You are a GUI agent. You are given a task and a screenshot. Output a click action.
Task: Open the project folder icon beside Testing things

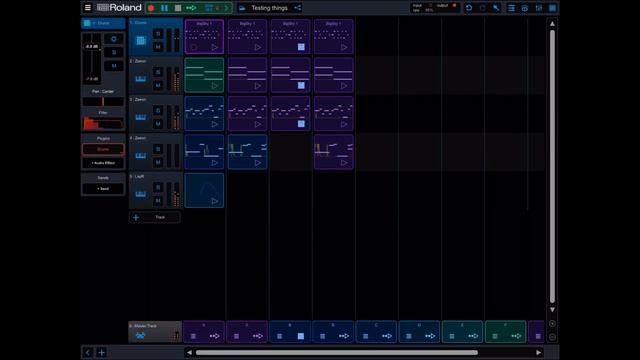coord(242,8)
